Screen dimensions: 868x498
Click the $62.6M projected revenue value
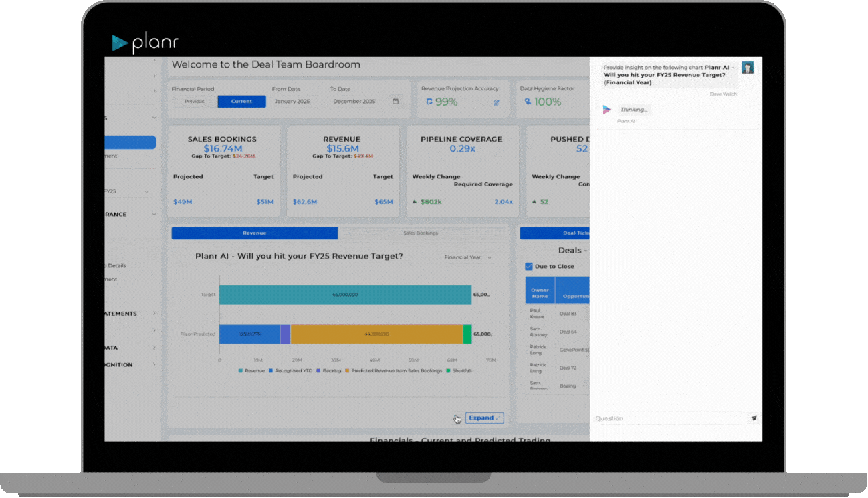pyautogui.click(x=305, y=202)
